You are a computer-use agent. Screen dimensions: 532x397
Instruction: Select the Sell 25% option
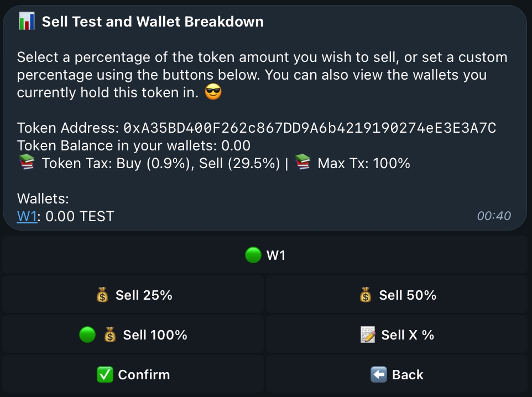tap(133, 296)
